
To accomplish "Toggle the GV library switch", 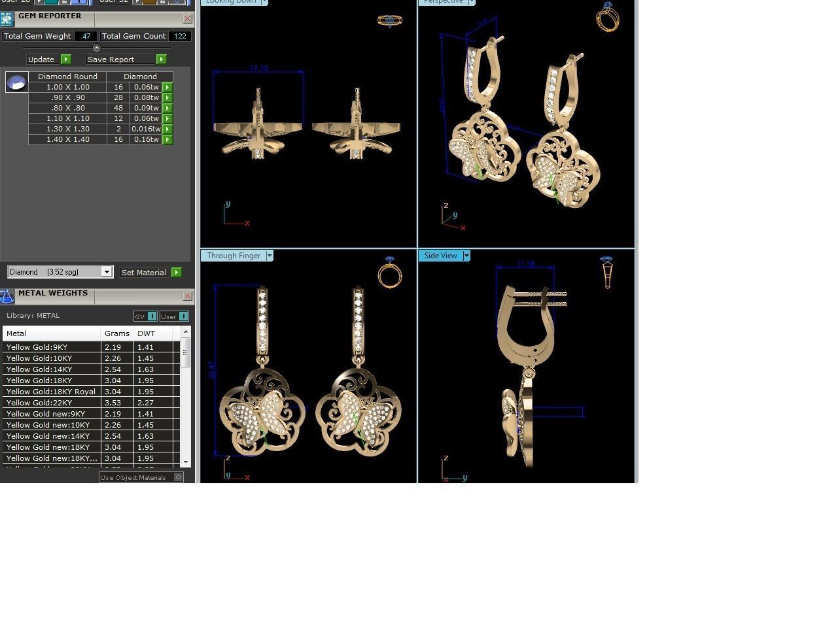I will pos(152,316).
